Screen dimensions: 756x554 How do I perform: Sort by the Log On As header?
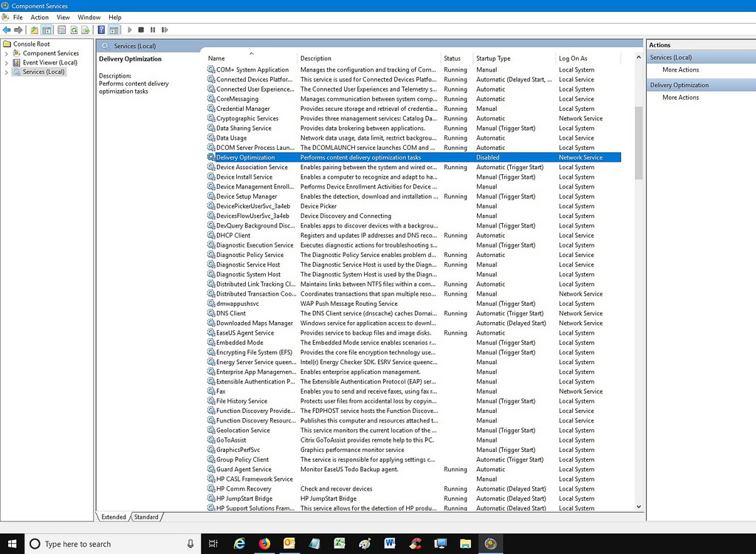(x=588, y=58)
